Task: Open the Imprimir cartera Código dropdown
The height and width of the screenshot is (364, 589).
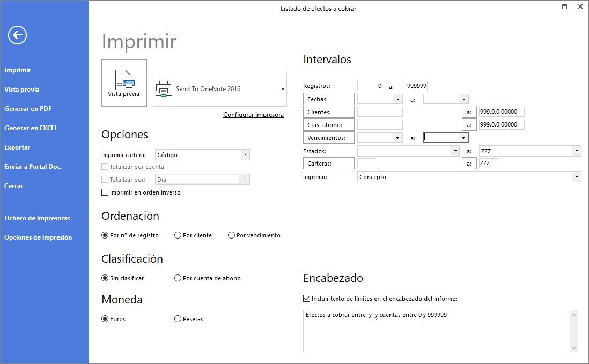Action: pos(245,154)
